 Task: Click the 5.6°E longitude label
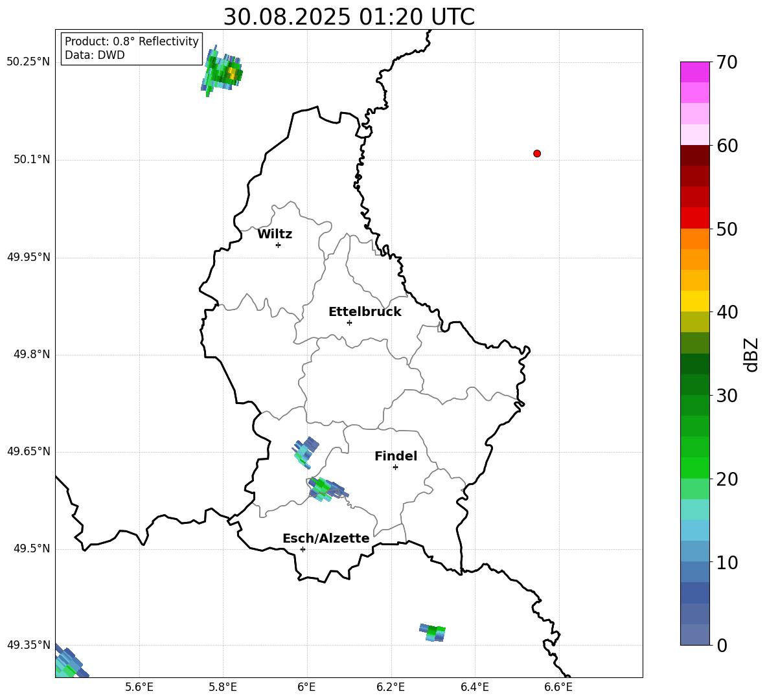coord(139,688)
